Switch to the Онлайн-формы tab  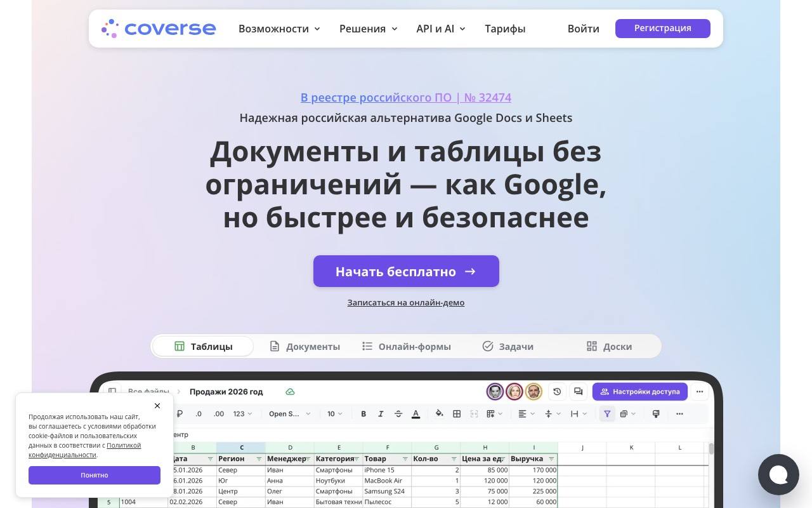pyautogui.click(x=407, y=347)
